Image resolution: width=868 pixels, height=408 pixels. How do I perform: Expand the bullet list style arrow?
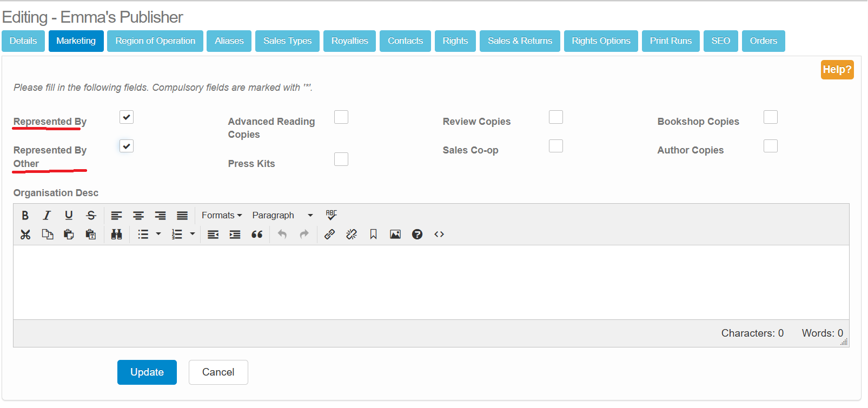click(158, 234)
